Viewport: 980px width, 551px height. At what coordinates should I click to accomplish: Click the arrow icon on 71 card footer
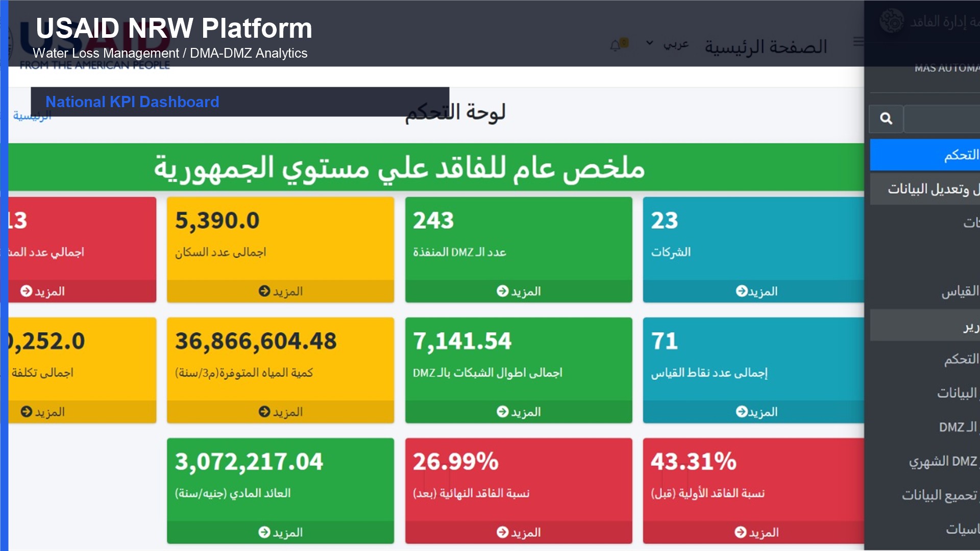click(741, 411)
